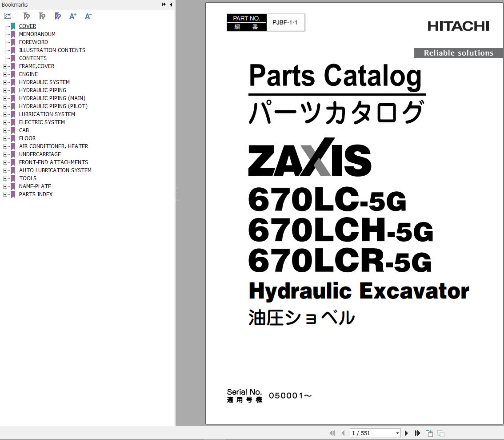Select the ELECTRIC SYSTEM bookmark label

(42, 122)
